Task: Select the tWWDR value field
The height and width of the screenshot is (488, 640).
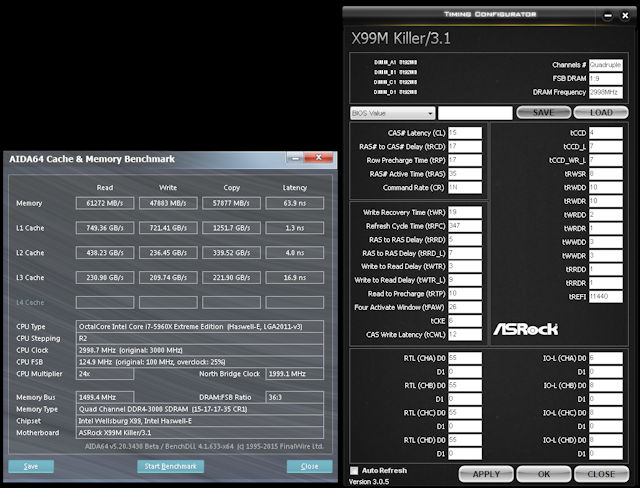Action: tap(606, 256)
